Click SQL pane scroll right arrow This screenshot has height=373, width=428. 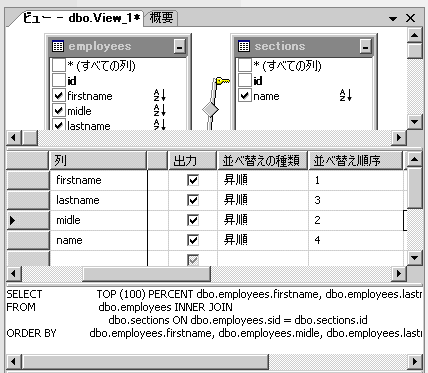pos(415,361)
